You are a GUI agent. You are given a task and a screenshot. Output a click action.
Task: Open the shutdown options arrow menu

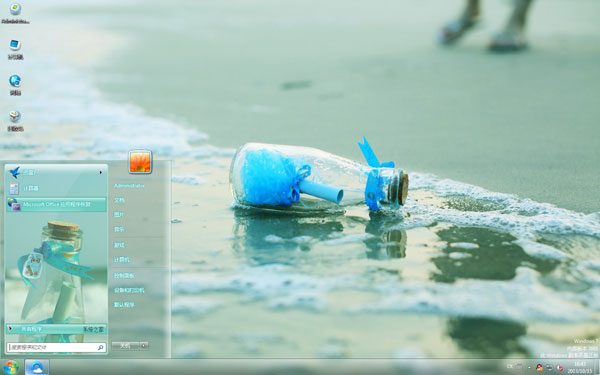144,346
